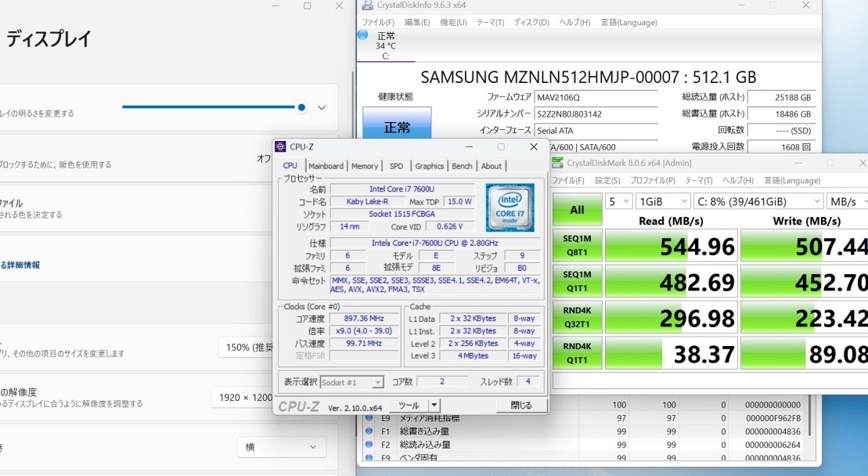Click the status dot for row E9

tap(369, 417)
